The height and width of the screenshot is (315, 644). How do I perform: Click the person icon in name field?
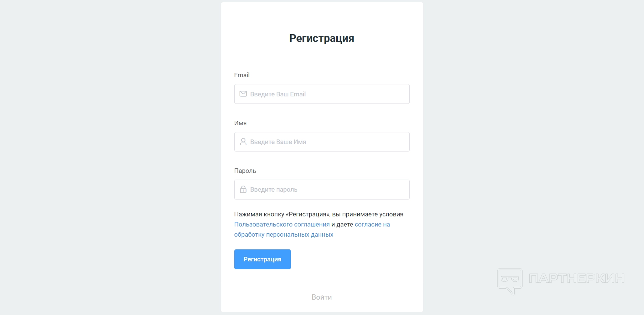[x=243, y=142]
